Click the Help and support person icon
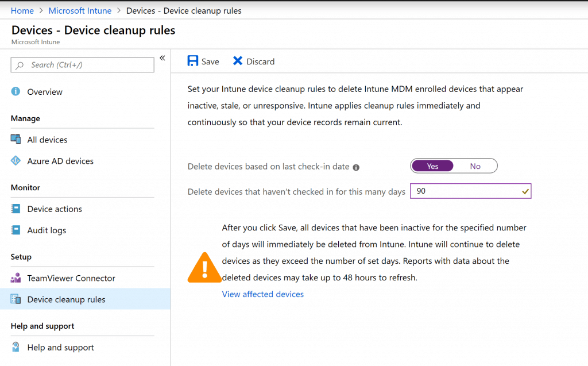 coord(16,347)
